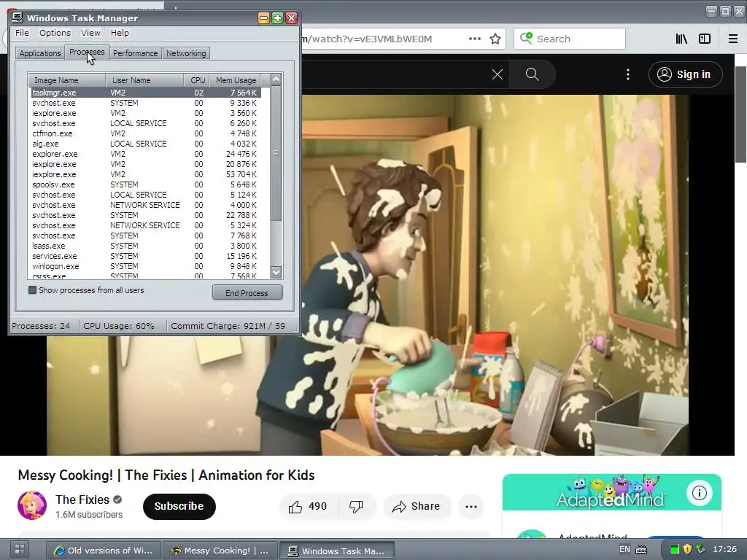Select iexplore.exe using 53 704 K memory
747x560 pixels.
pyautogui.click(x=145, y=174)
